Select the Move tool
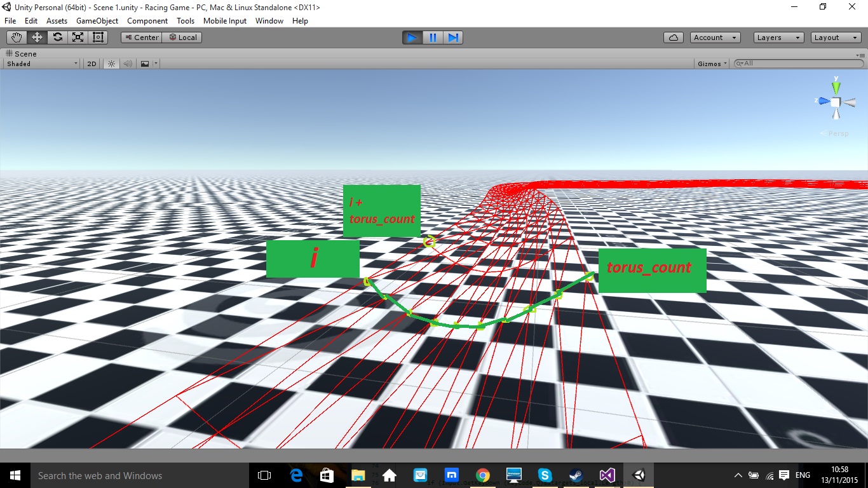The width and height of the screenshot is (868, 488). pyautogui.click(x=37, y=37)
